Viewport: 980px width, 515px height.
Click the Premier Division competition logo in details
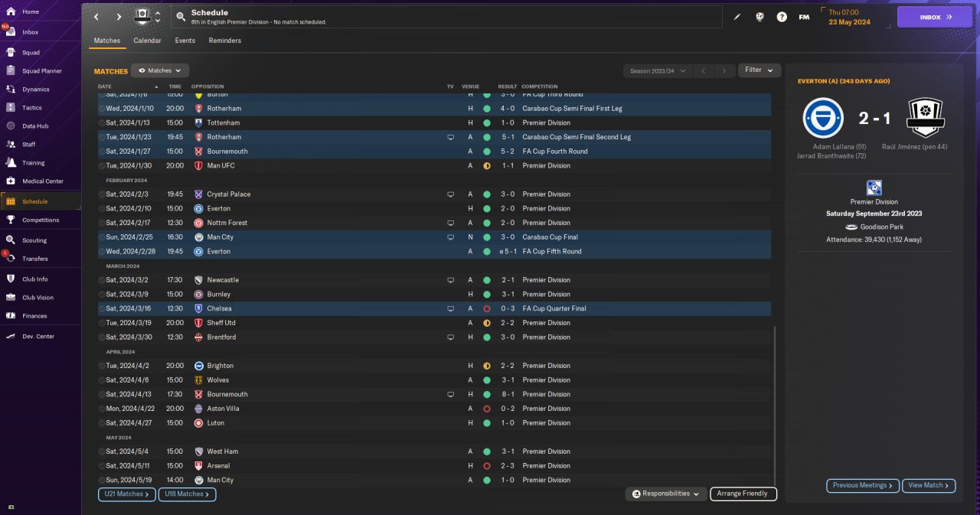[874, 187]
